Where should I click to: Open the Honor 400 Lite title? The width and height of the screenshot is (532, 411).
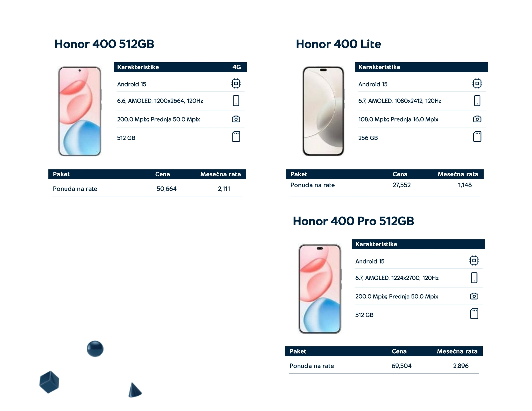[x=338, y=44]
